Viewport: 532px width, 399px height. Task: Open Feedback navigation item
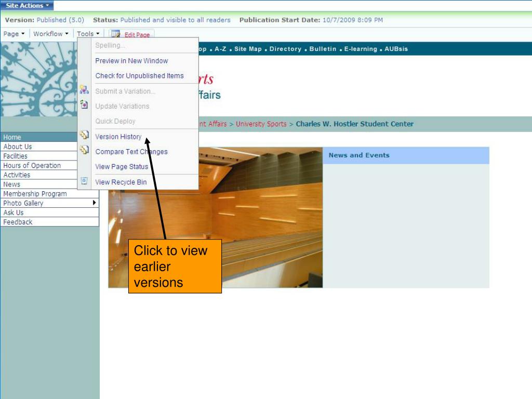[49, 222]
